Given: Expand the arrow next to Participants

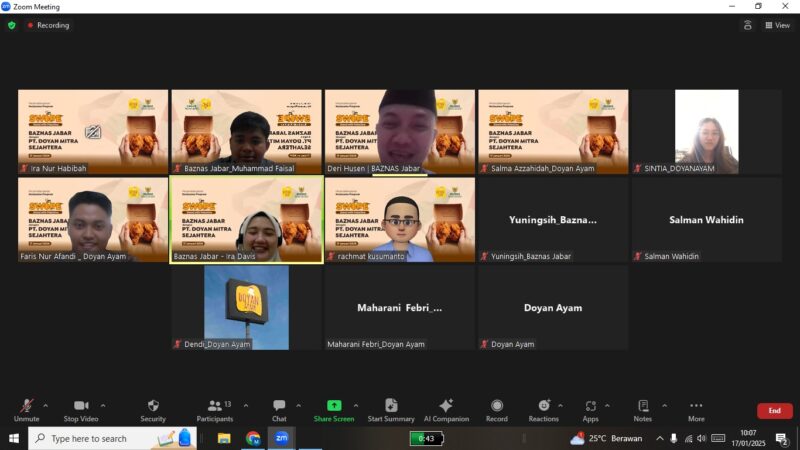Looking at the screenshot, I should click(x=241, y=405).
